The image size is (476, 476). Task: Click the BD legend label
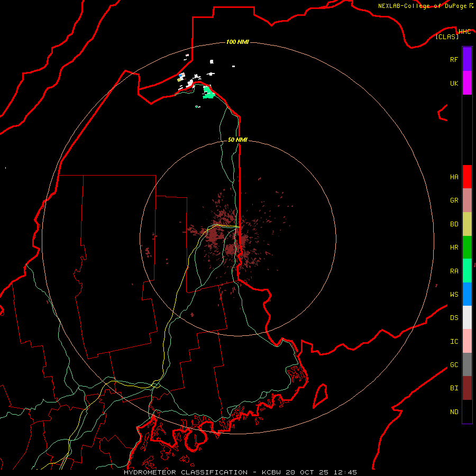coord(454,224)
